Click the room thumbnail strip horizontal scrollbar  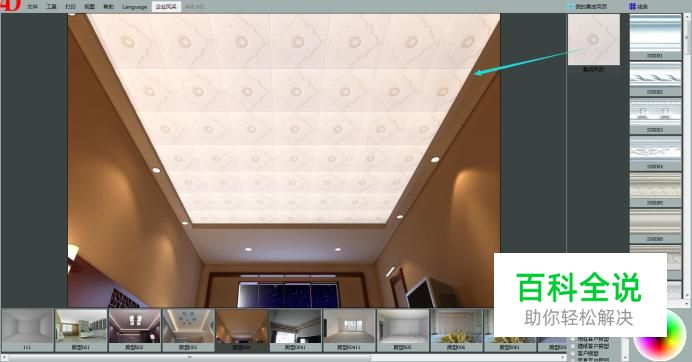pos(283,357)
